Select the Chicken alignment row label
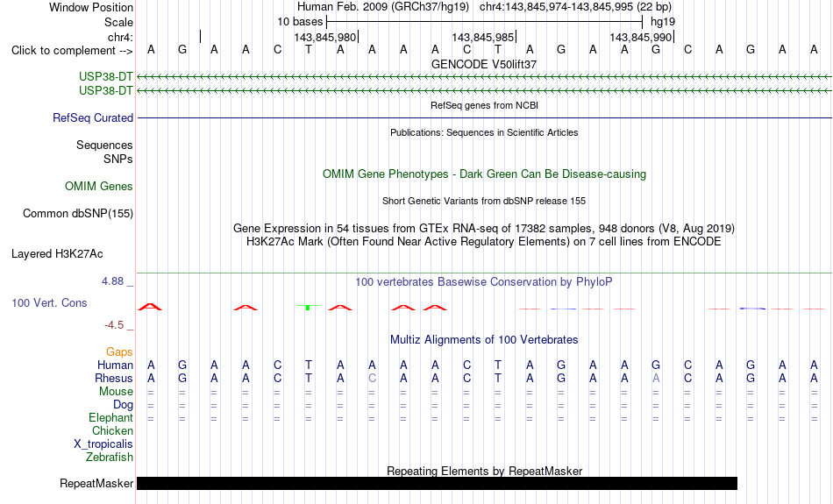 click(x=112, y=430)
